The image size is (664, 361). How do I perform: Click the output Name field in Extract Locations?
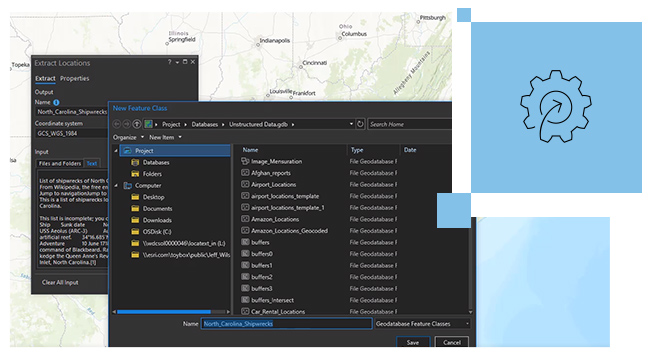[71, 112]
